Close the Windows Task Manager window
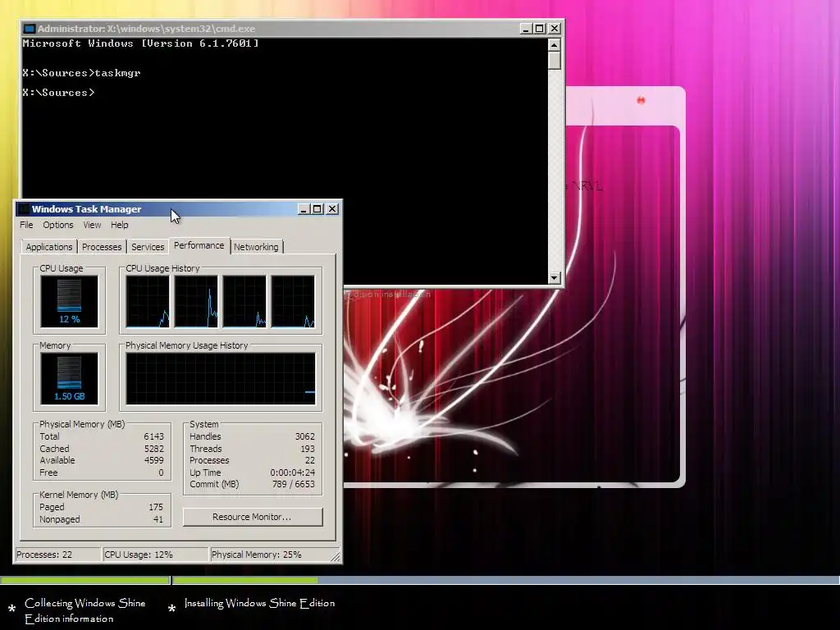This screenshot has height=630, width=840. (x=332, y=209)
